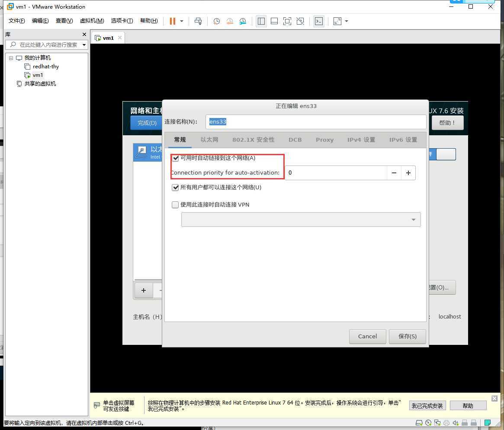Select 共享的虚拟机 in the library
Viewport: 504px width, 430px height.
(x=40, y=83)
